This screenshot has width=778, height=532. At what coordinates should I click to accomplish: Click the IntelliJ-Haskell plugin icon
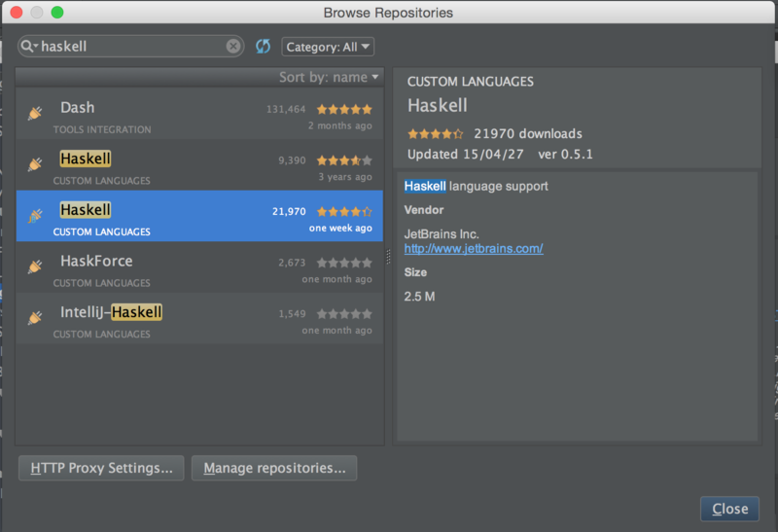35,318
